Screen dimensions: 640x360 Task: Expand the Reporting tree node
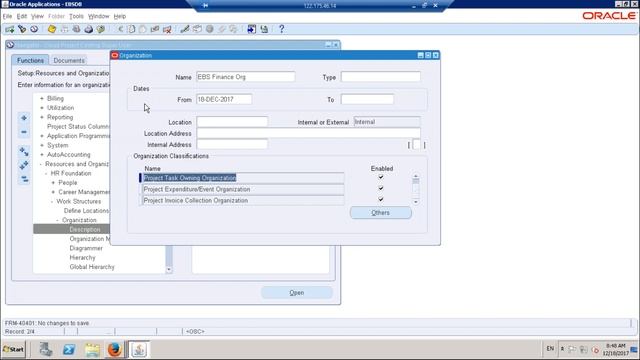(42, 117)
